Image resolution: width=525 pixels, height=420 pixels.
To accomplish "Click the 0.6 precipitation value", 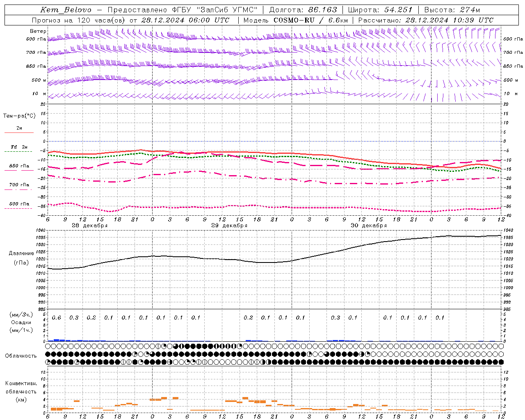I will [56, 318].
